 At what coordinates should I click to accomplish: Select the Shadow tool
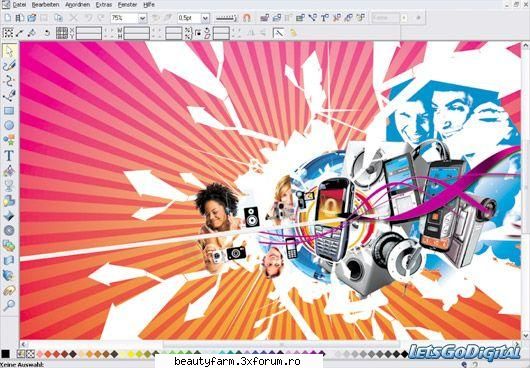(x=9, y=200)
